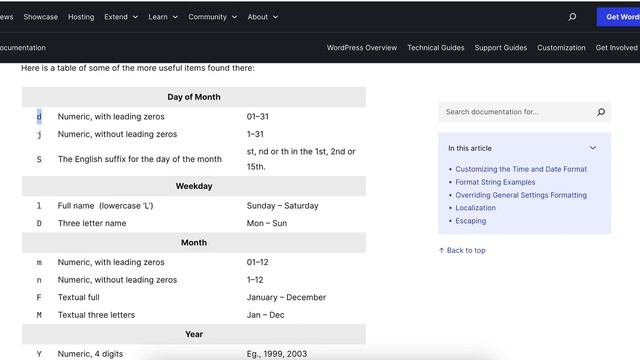This screenshot has width=640, height=360.
Task: Open the Extend menu
Action: click(x=116, y=17)
